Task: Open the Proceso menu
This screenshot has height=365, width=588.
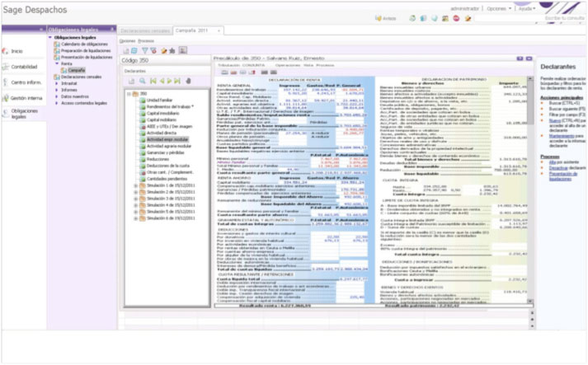Action: coord(145,40)
